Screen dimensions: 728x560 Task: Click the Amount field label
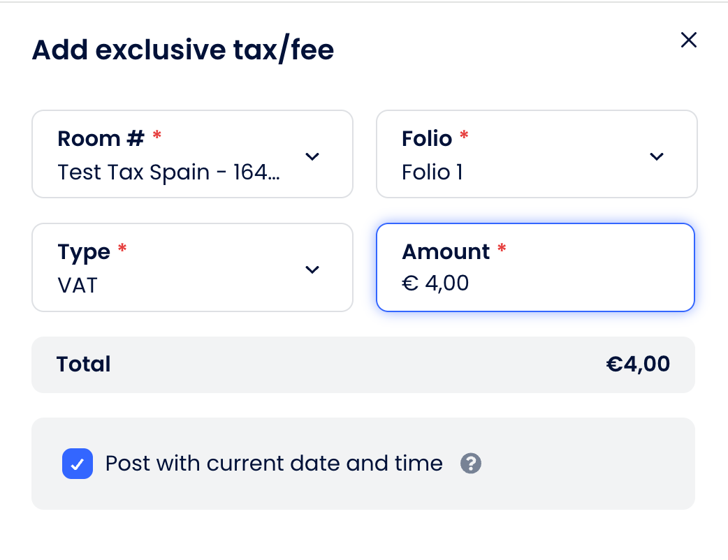446,251
